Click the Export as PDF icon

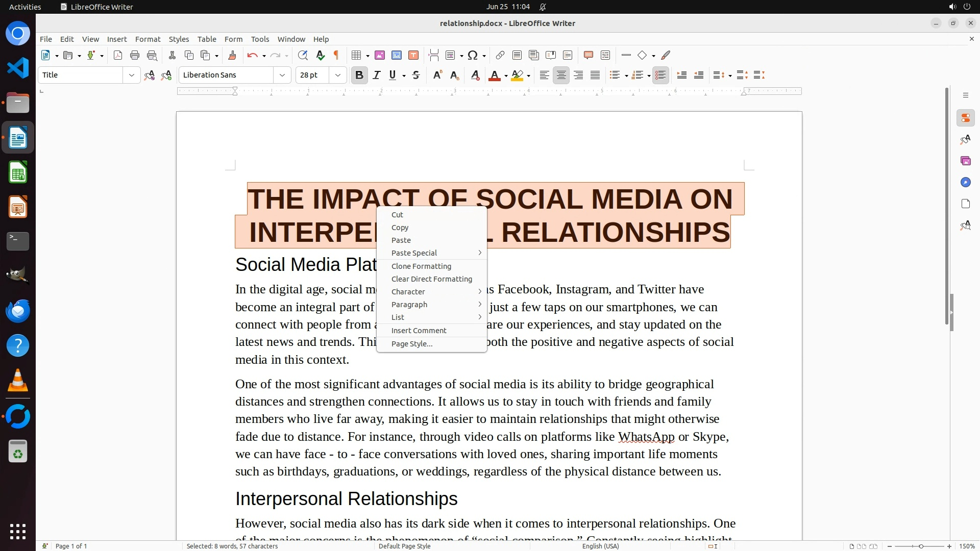pos(118,56)
